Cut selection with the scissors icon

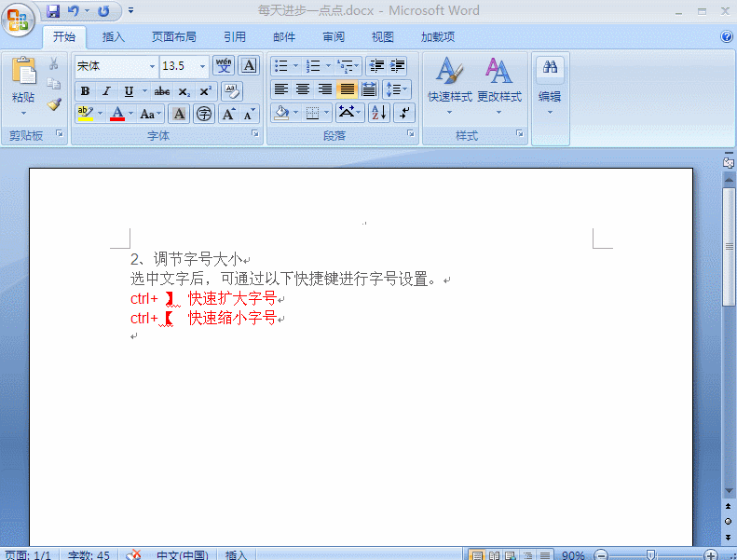54,63
